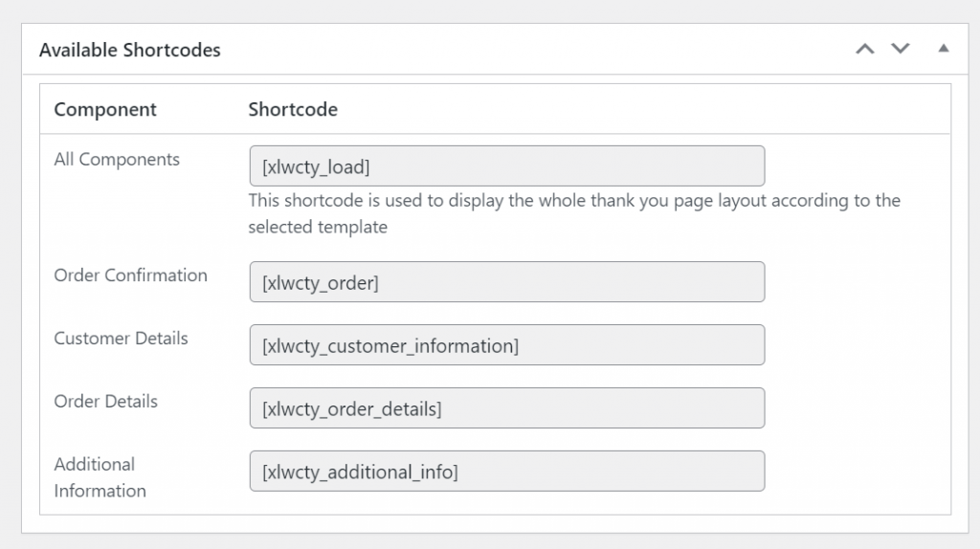Click the All Components row label
980x549 pixels.
117,160
